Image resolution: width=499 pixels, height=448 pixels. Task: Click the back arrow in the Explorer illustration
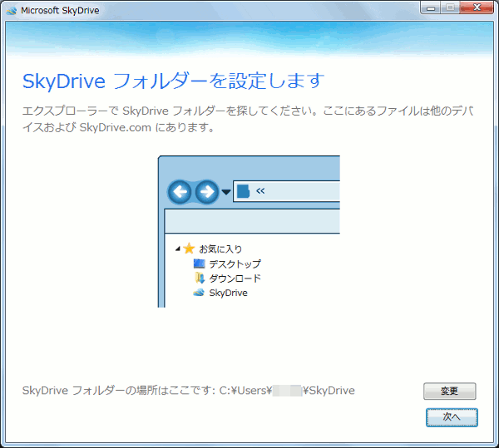[x=180, y=193]
